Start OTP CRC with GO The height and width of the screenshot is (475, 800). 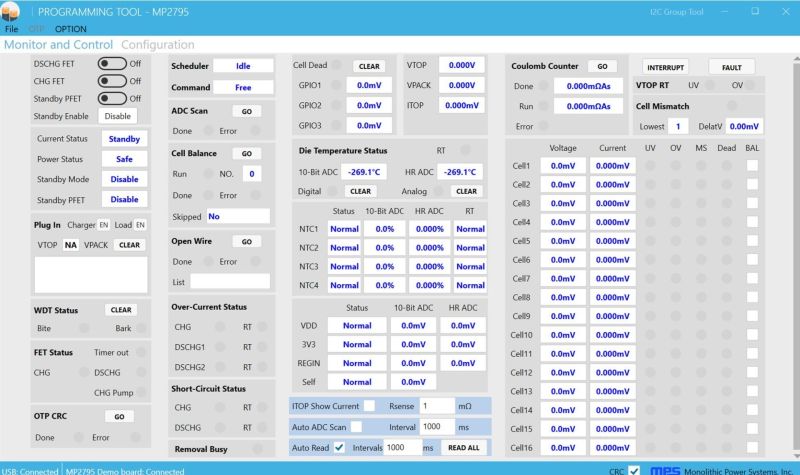click(x=119, y=416)
